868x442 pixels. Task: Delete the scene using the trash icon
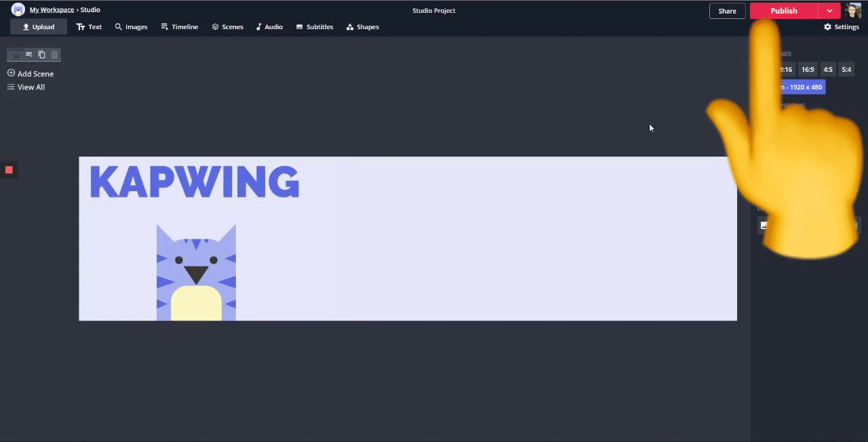54,54
